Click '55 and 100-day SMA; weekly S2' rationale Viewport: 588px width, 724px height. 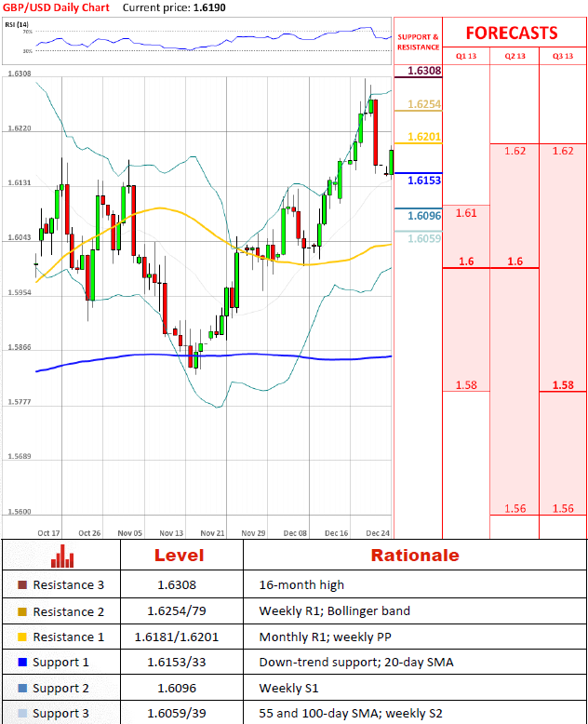click(351, 714)
